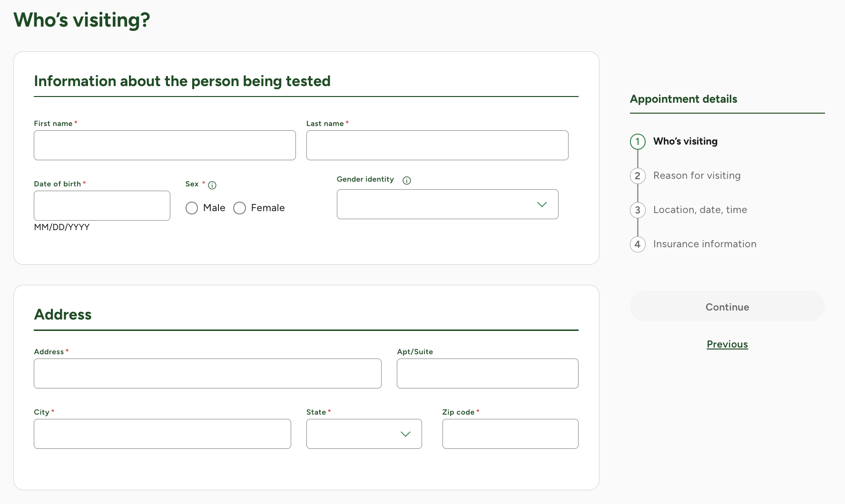Go to Reason for visiting step
Screen dimensions: 845x504
pyautogui.click(x=697, y=176)
